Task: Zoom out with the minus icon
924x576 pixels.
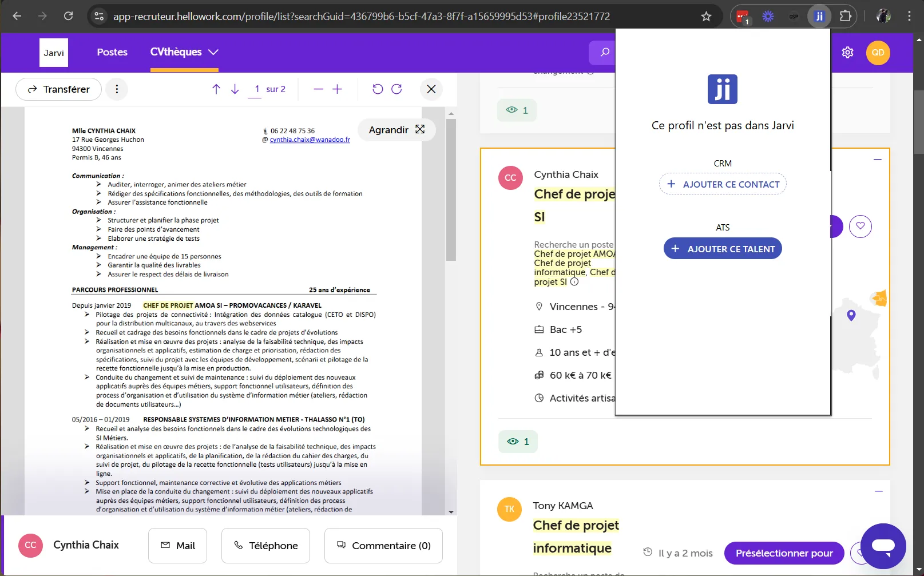Action: coord(319,89)
